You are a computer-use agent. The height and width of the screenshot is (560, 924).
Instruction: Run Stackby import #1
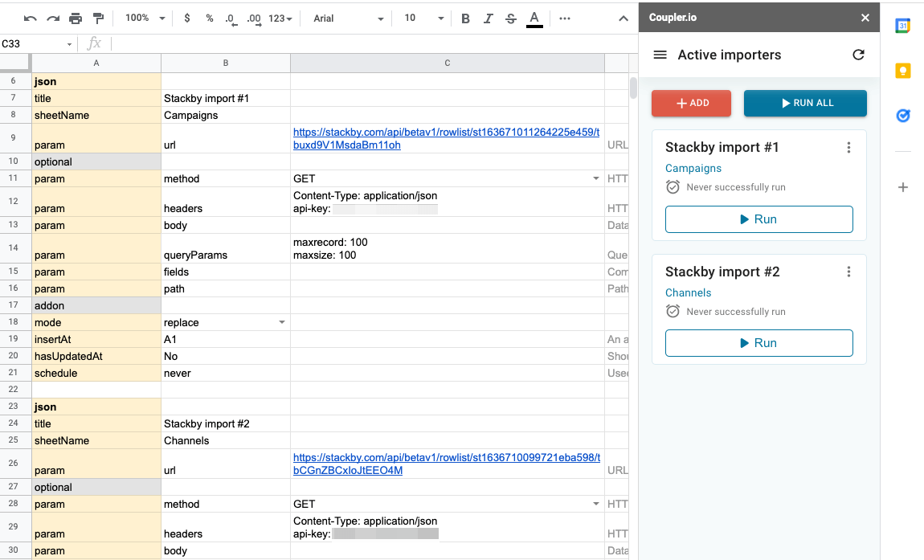pyautogui.click(x=759, y=219)
